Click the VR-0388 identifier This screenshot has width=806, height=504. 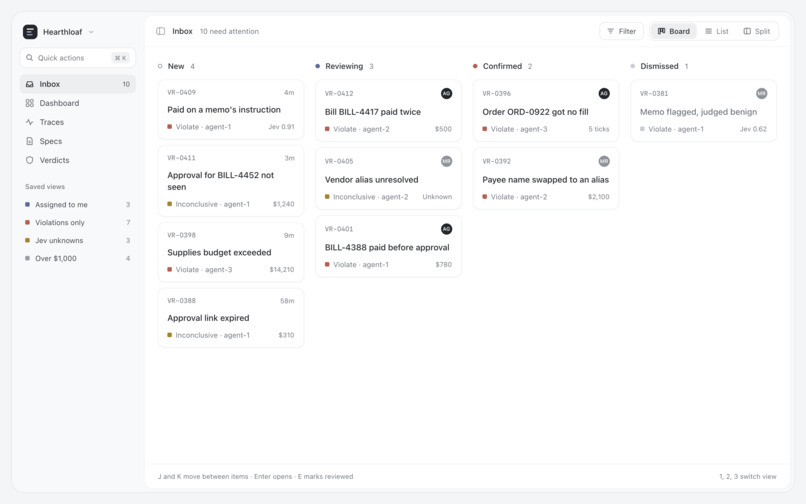pos(181,301)
